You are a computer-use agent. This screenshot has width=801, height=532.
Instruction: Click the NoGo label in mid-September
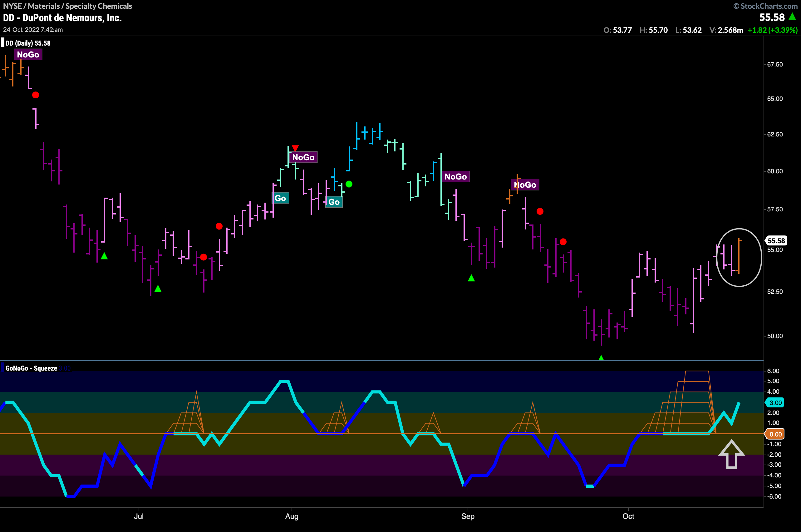[x=525, y=185]
